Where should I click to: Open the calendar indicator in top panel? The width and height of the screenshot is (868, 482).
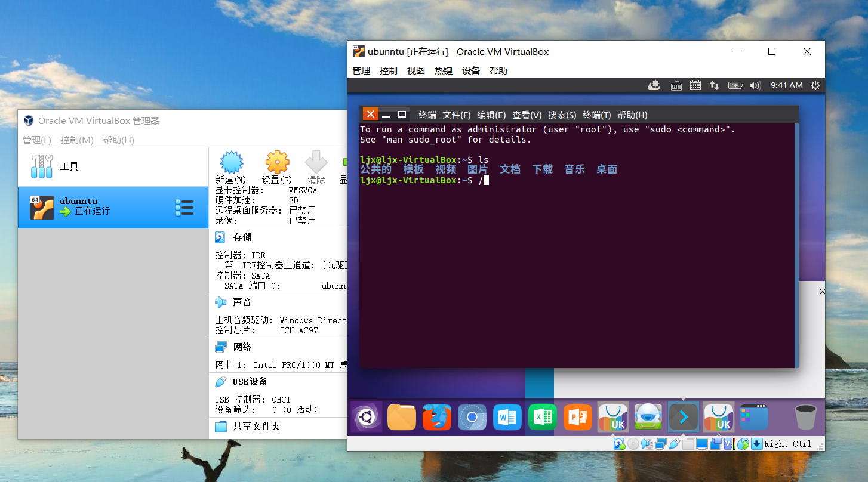coord(695,85)
